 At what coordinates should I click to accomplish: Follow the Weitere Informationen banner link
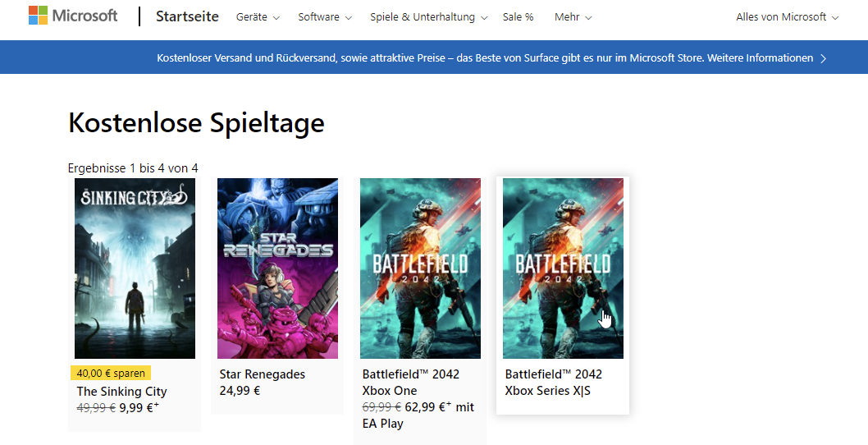pyautogui.click(x=760, y=58)
